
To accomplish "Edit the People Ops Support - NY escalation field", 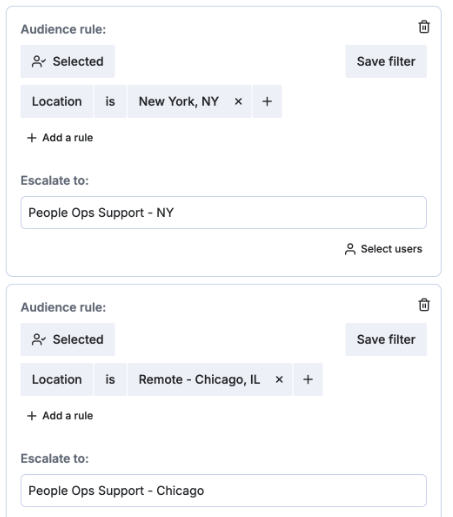I will click(x=224, y=213).
